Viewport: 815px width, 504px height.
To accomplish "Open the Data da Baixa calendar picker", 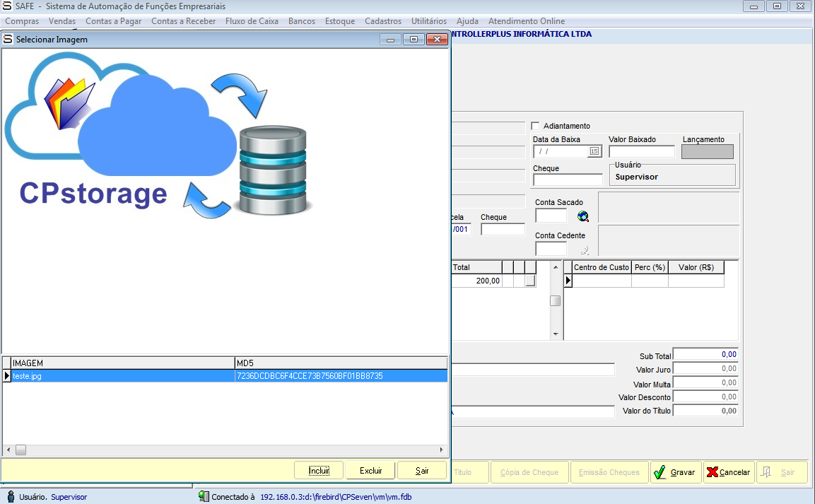I will (594, 151).
